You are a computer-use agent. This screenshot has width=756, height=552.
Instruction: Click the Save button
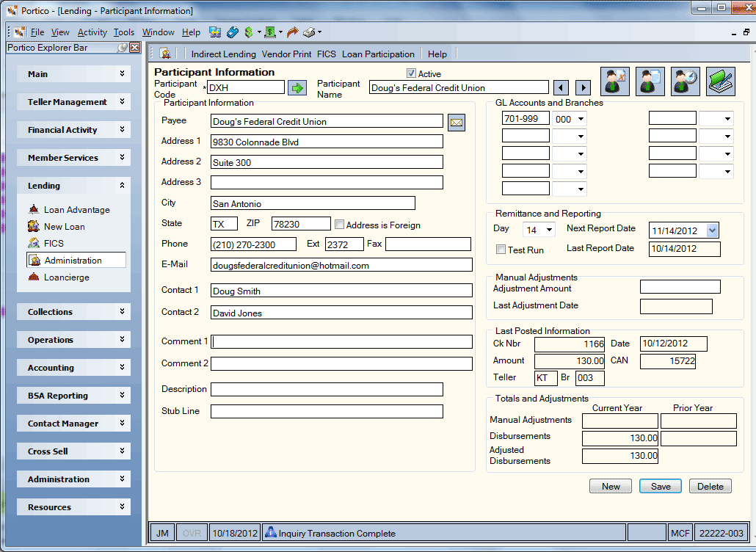pyautogui.click(x=660, y=487)
